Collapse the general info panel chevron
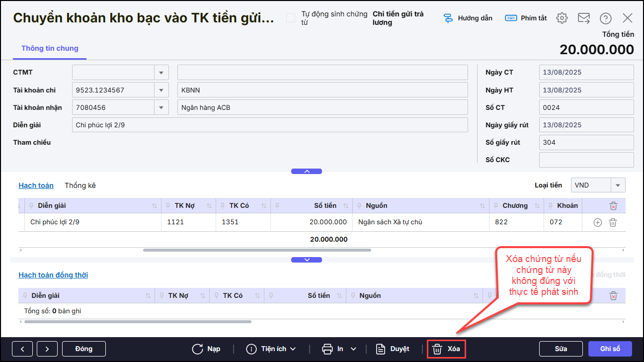Image resolution: width=644 pixels, height=362 pixels. tap(307, 172)
